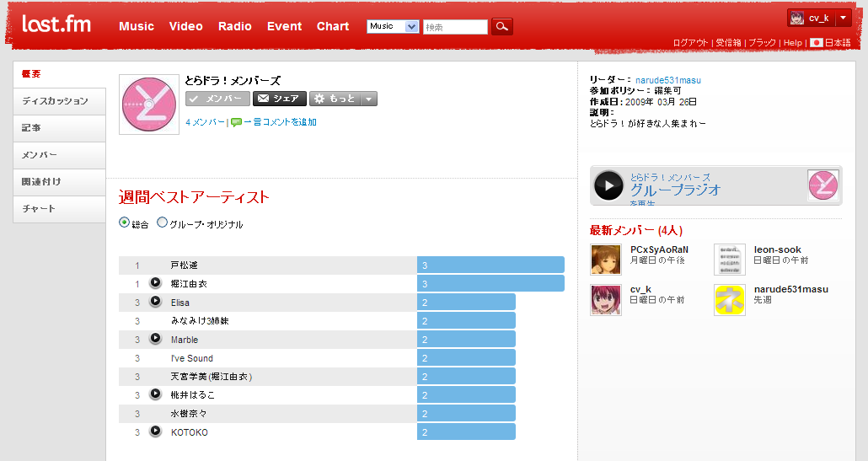Screen dimensions: 868x461
Task: Click the cv_k avatar in the header
Action: tap(797, 18)
